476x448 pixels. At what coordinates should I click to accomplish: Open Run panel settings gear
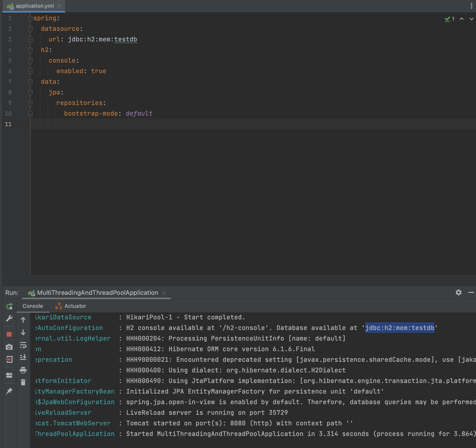[458, 292]
